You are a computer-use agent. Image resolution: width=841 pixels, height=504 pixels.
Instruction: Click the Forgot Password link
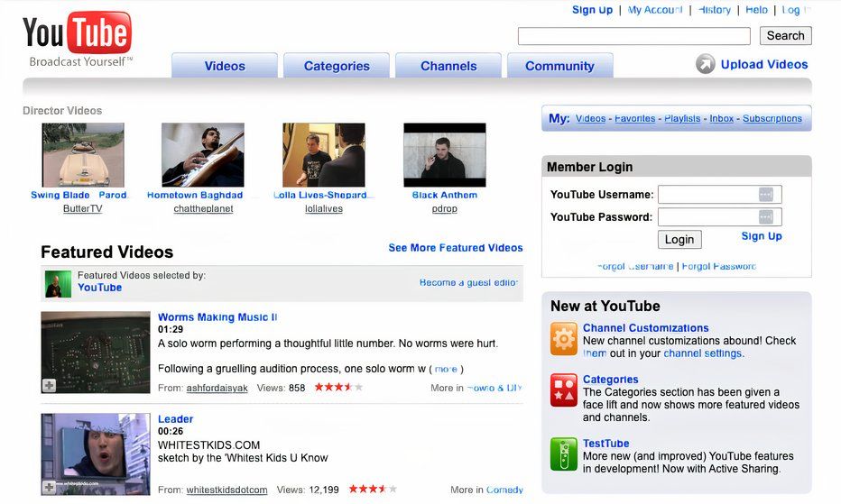[719, 267]
